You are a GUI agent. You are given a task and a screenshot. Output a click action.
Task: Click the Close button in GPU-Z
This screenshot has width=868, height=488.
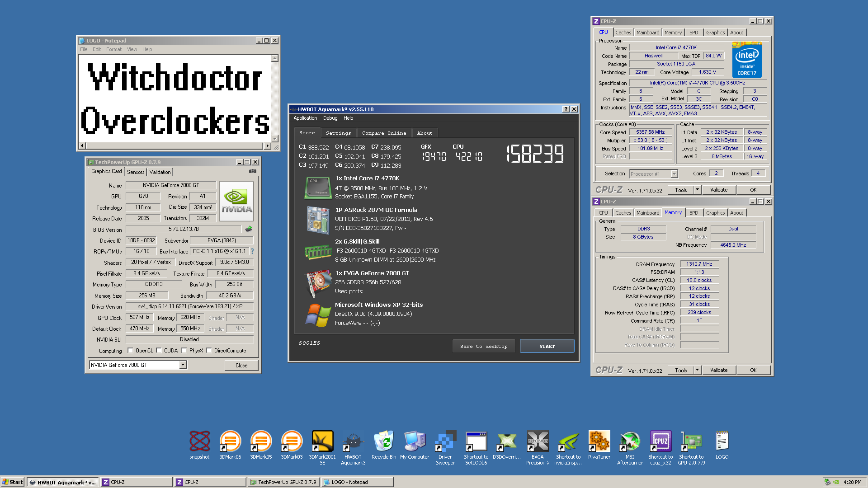[241, 365]
